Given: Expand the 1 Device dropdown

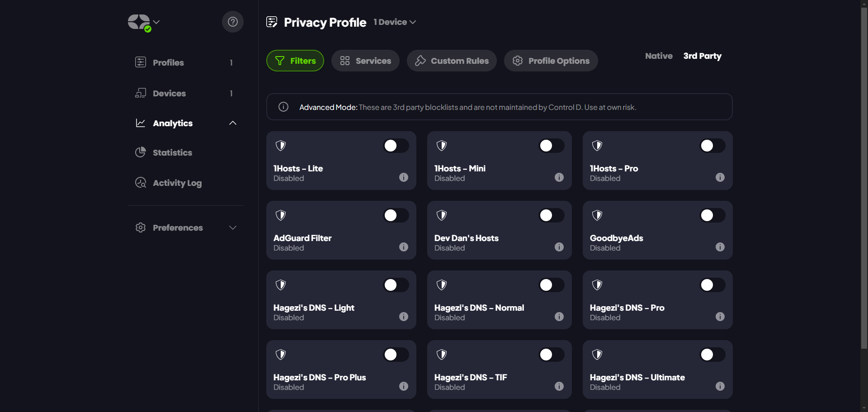Looking at the screenshot, I should 394,22.
